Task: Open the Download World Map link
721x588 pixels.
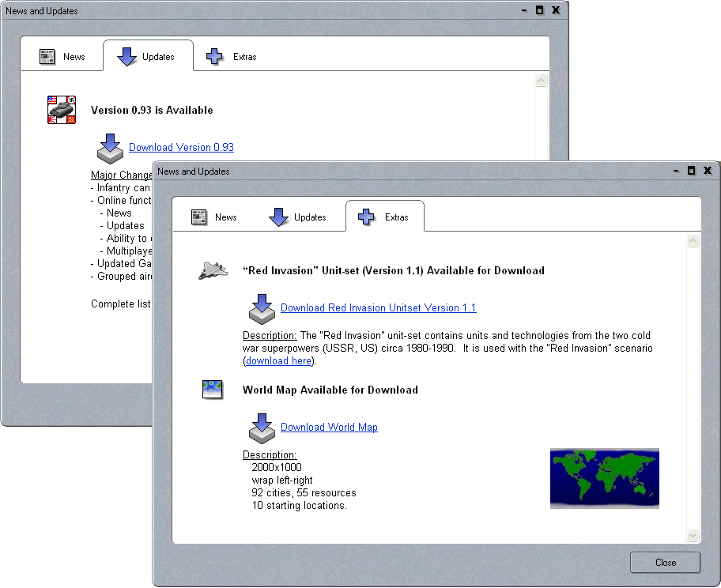Action: pos(329,428)
